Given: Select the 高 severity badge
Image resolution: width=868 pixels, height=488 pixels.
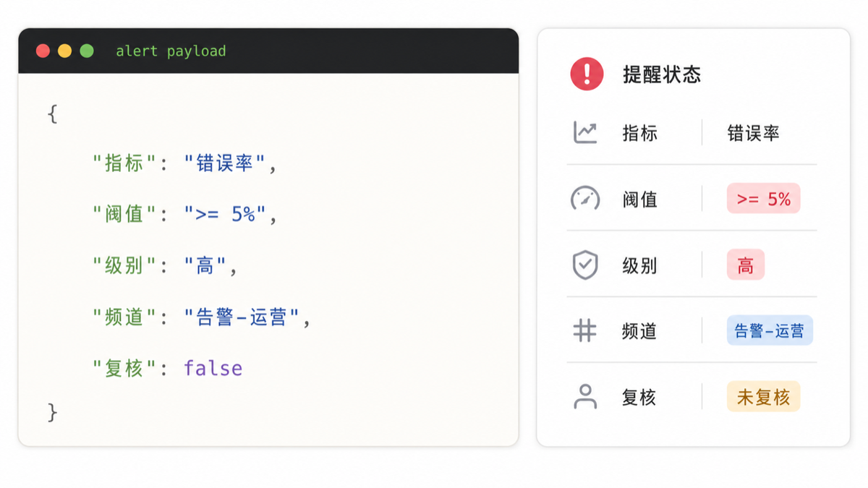Looking at the screenshot, I should (x=746, y=265).
